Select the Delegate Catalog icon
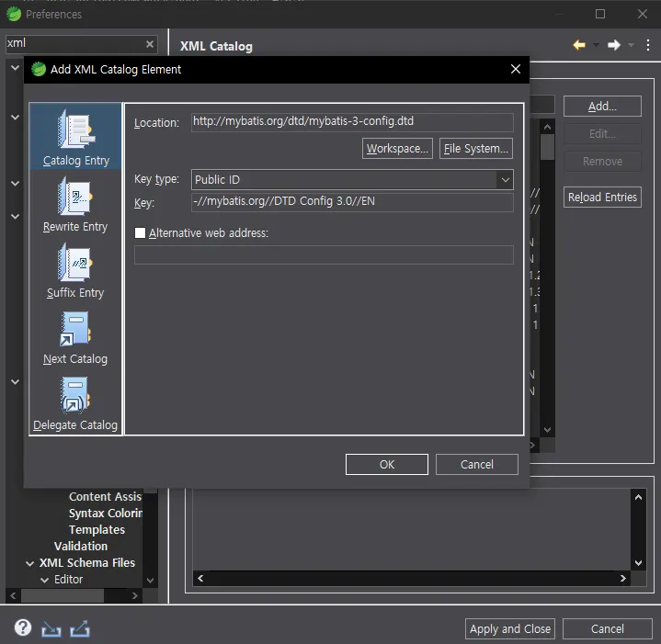This screenshot has height=644, width=661. 75,395
